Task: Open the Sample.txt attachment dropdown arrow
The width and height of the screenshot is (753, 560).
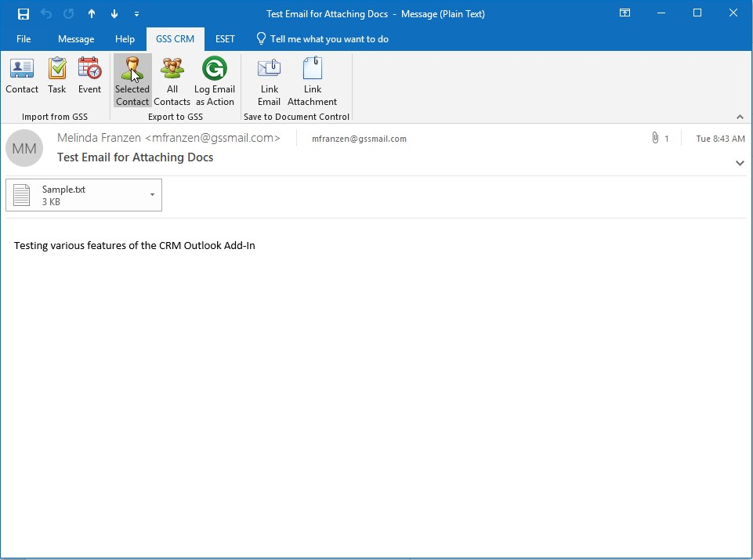Action: tap(152, 195)
